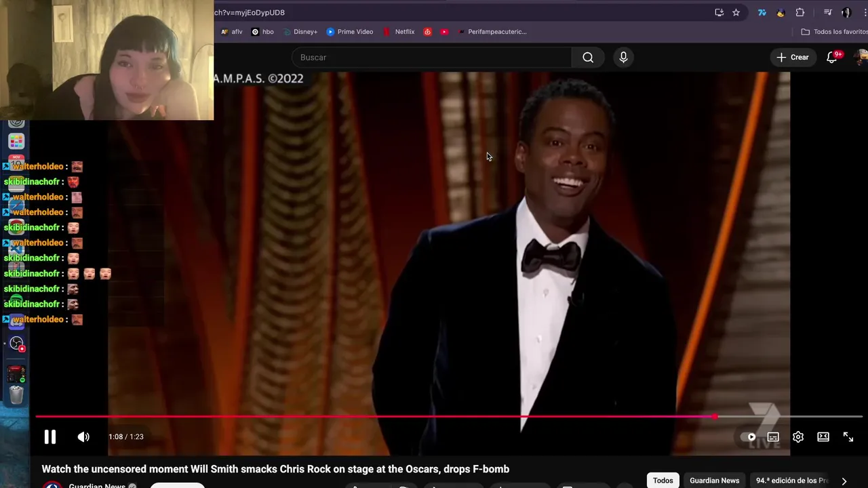Viewport: 868px width, 488px height.
Task: Click skibidinachofr message with three emotes
Action: (58, 274)
